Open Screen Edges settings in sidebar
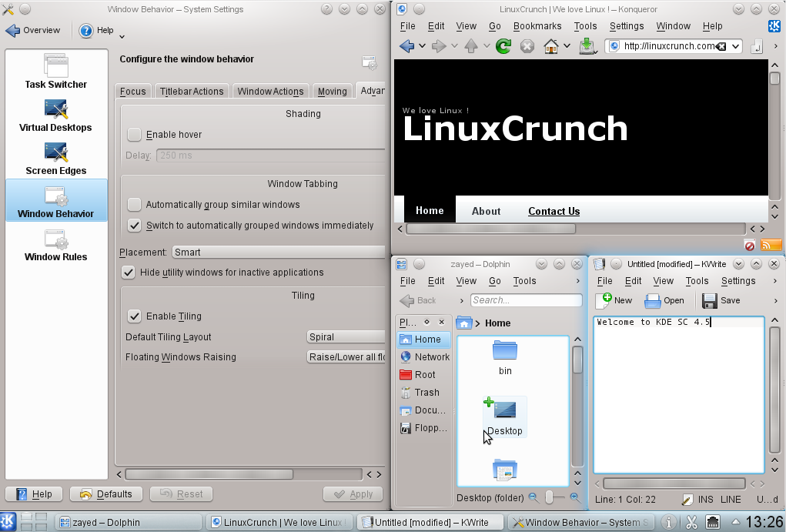This screenshot has height=532, width=786. tap(55, 159)
